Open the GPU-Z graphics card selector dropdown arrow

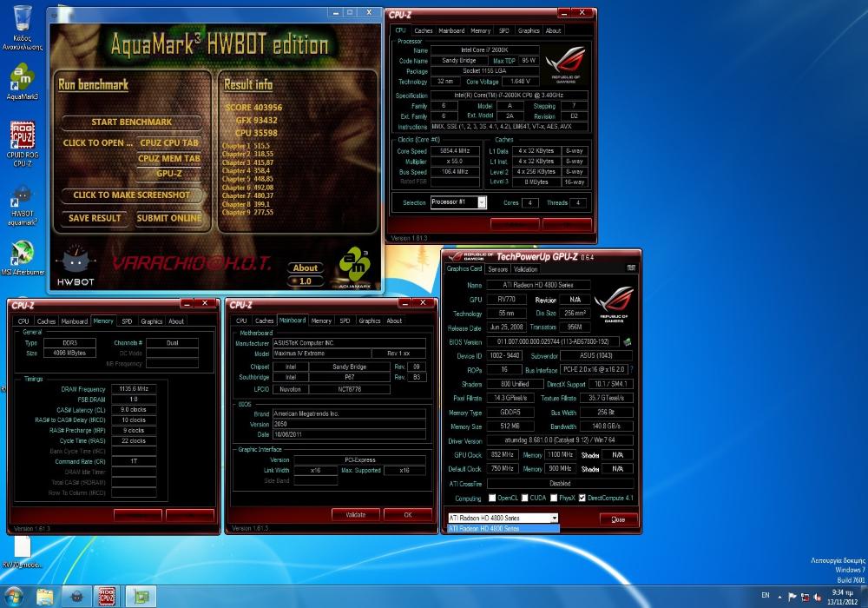tap(554, 519)
